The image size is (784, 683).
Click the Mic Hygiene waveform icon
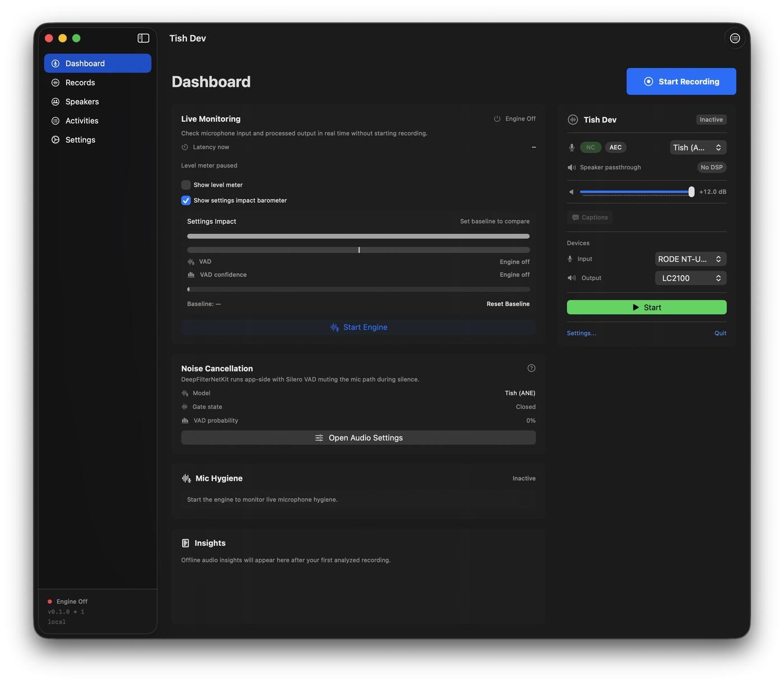pyautogui.click(x=186, y=478)
